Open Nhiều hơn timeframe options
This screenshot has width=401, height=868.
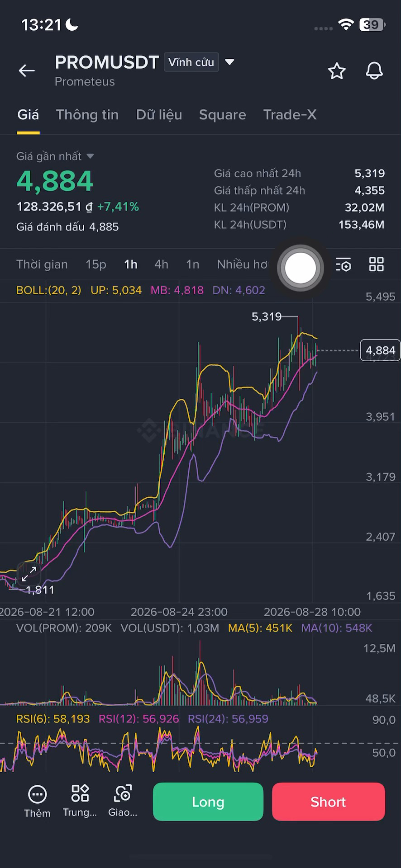point(243,264)
